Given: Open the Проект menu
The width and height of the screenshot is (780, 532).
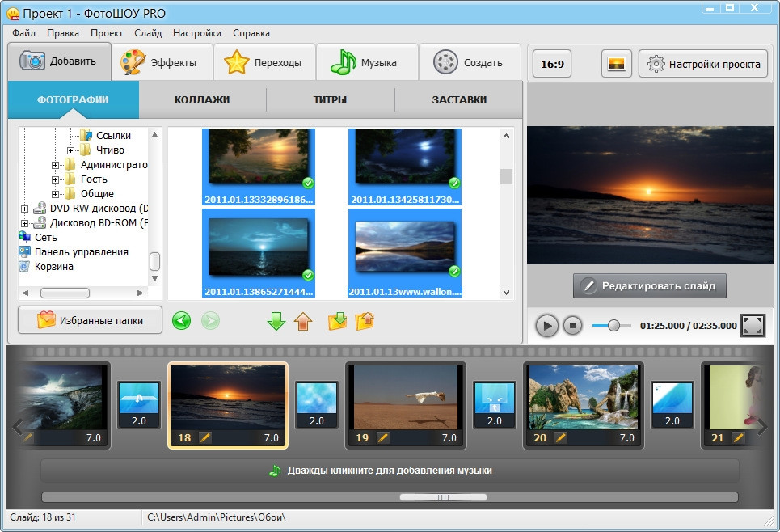Looking at the screenshot, I should (107, 33).
